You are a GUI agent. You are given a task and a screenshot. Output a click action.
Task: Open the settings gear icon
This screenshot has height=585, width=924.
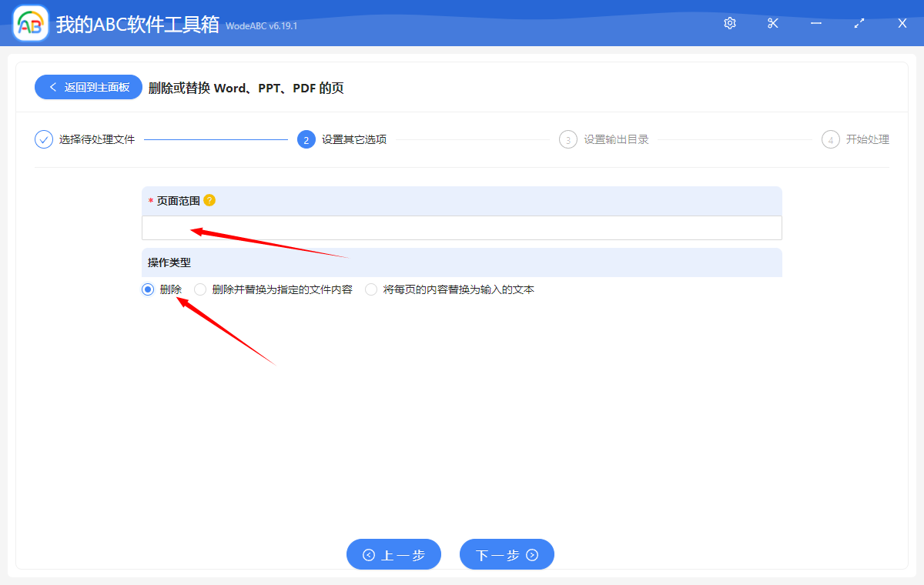click(x=729, y=23)
